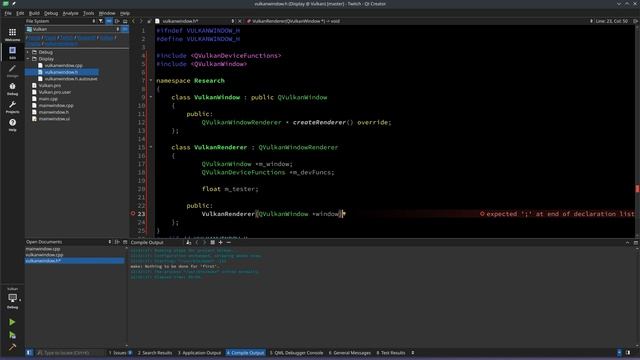The height and width of the screenshot is (360, 640).
Task: Open the Help menu
Action: (x=124, y=13)
